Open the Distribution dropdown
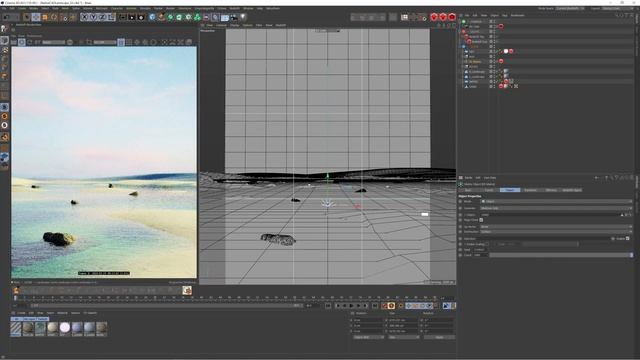The height and width of the screenshot is (360, 640). [556, 232]
